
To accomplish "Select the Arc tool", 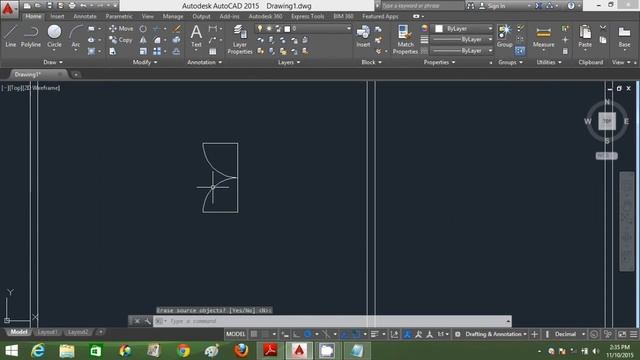I will pyautogui.click(x=76, y=36).
